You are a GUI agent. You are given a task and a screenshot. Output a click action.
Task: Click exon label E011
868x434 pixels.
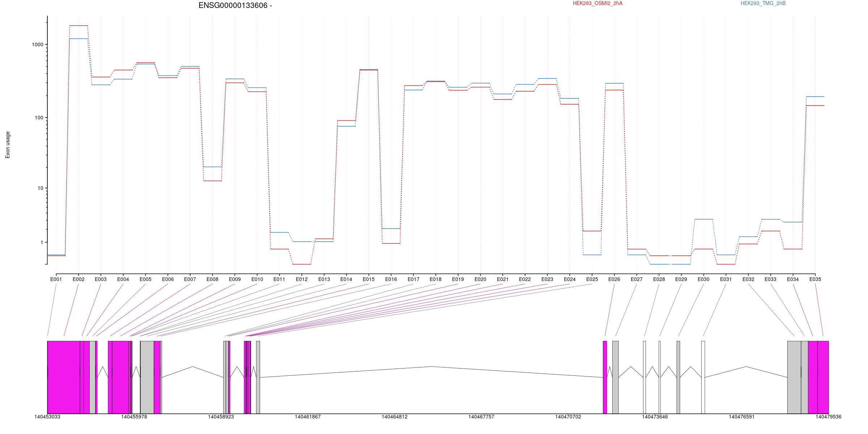coord(279,279)
